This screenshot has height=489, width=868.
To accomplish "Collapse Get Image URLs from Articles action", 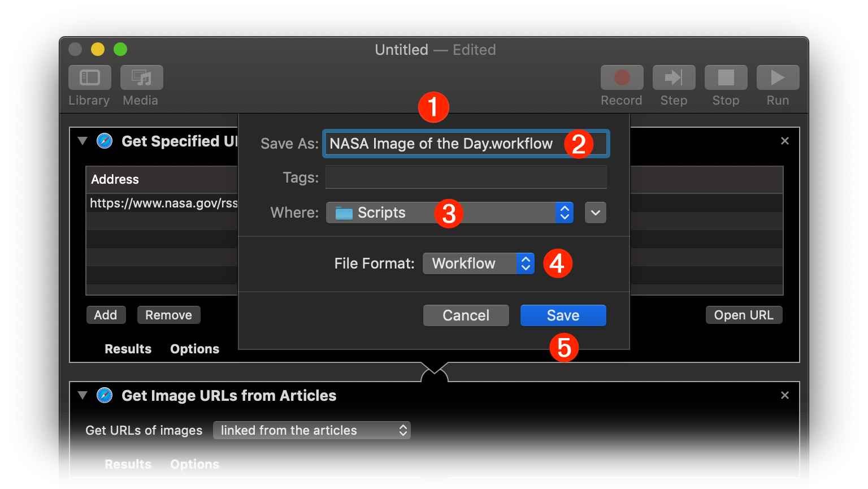I will click(83, 396).
